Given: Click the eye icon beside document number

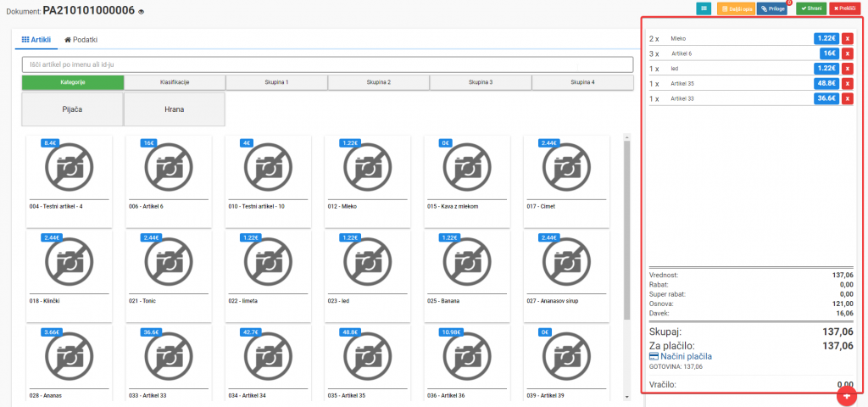Looking at the screenshot, I should 142,11.
